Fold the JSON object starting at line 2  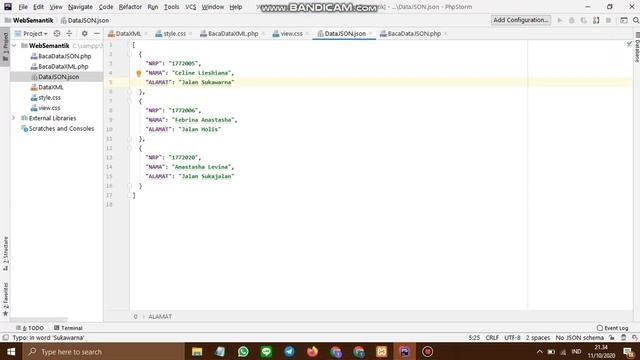[x=130, y=54]
